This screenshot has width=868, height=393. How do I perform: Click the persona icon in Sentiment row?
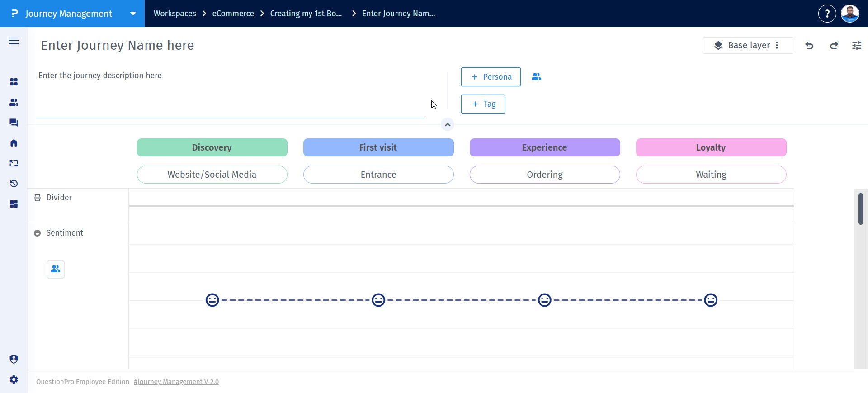(x=56, y=269)
